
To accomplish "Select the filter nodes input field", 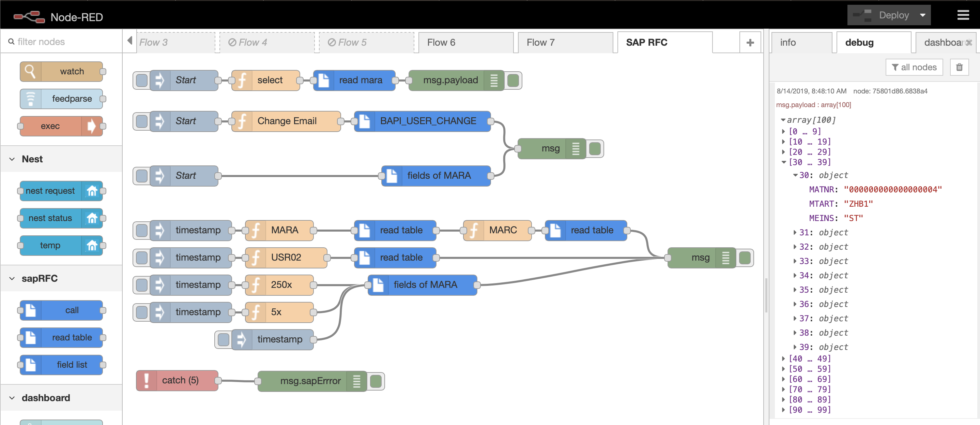I will (61, 42).
